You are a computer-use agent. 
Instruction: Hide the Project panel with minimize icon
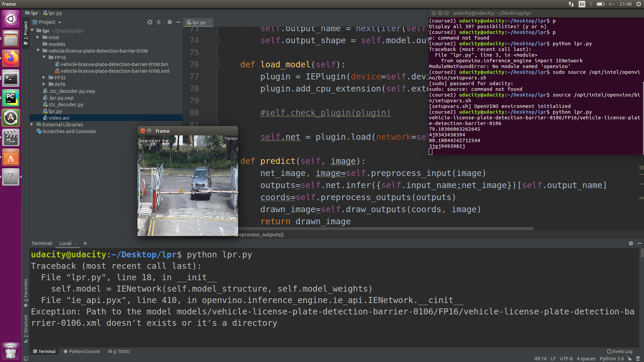click(x=178, y=22)
